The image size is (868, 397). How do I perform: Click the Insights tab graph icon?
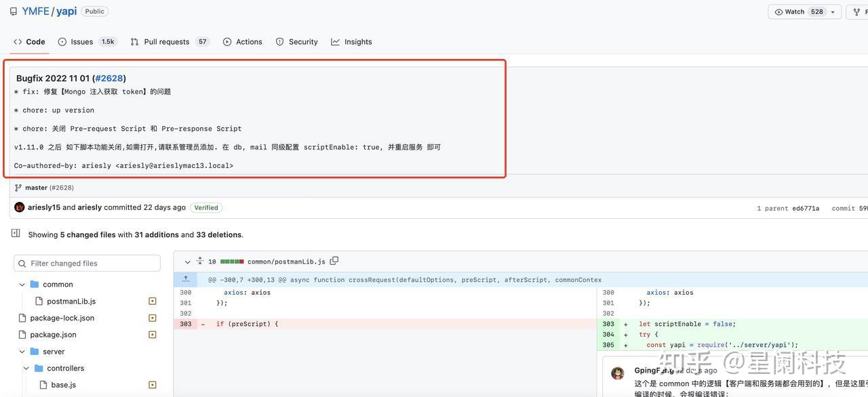pos(336,42)
